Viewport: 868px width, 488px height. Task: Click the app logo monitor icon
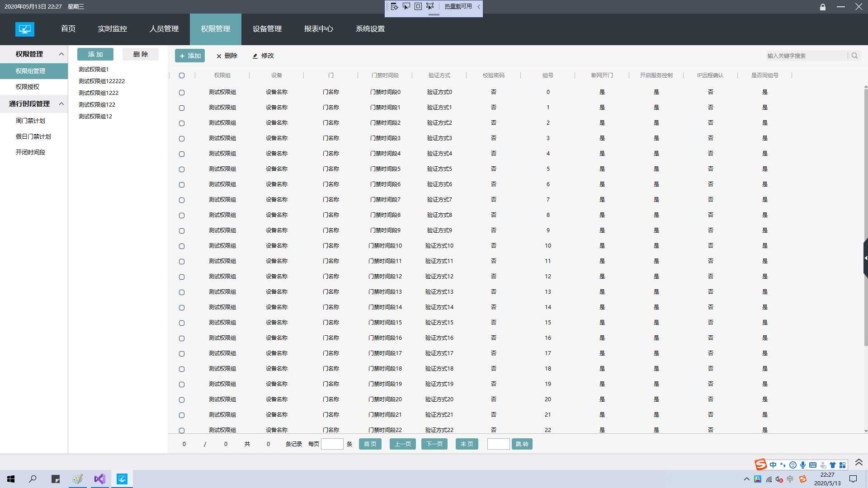click(25, 29)
